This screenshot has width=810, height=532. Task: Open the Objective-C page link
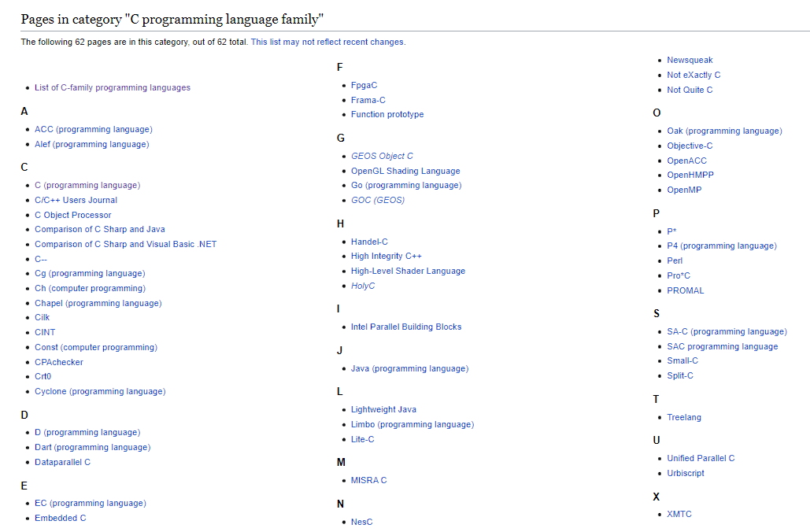(690, 146)
